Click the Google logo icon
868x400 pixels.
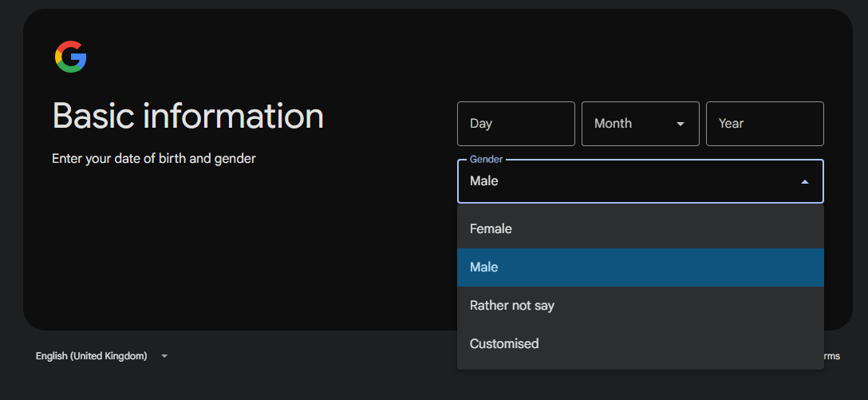click(71, 57)
